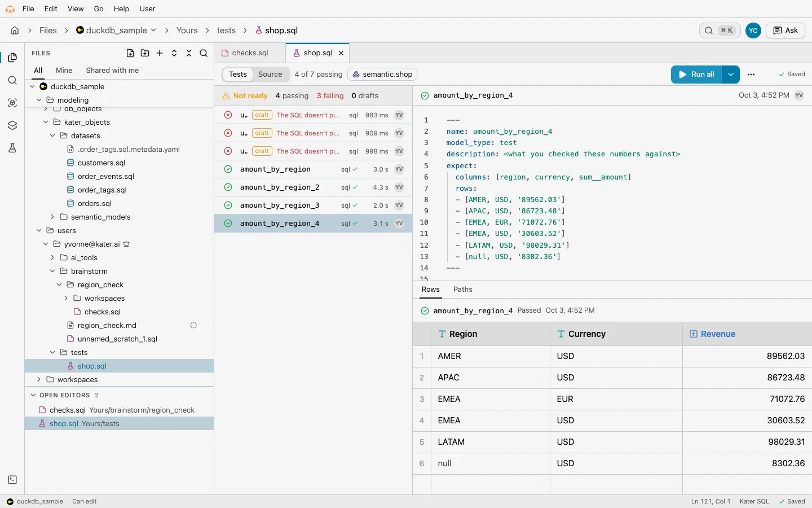The width and height of the screenshot is (812, 508).
Task: Collapse the kater_objects folder
Action: (x=46, y=122)
